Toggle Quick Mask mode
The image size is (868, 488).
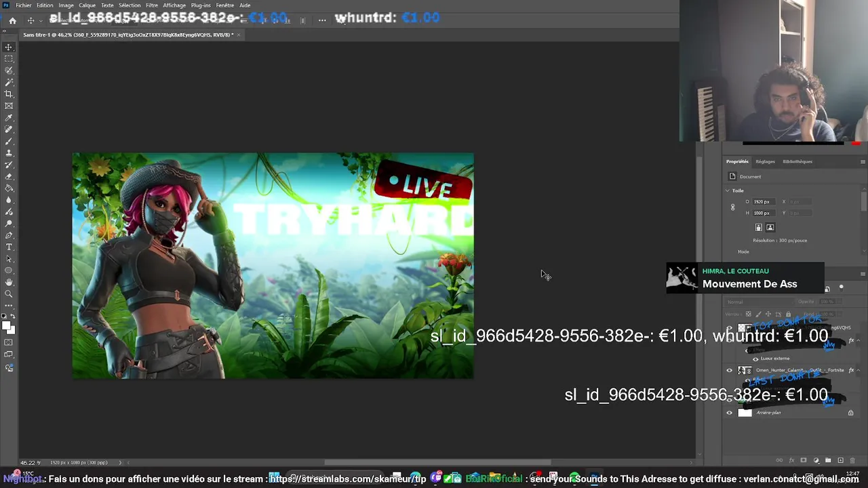(x=9, y=342)
